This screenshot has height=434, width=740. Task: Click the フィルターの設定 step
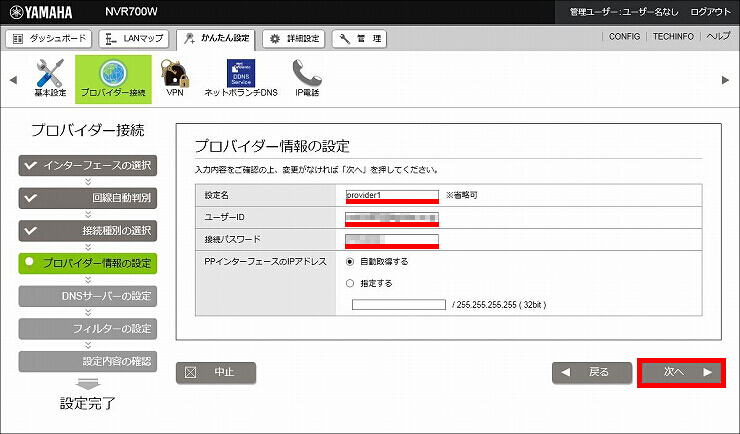(88, 329)
